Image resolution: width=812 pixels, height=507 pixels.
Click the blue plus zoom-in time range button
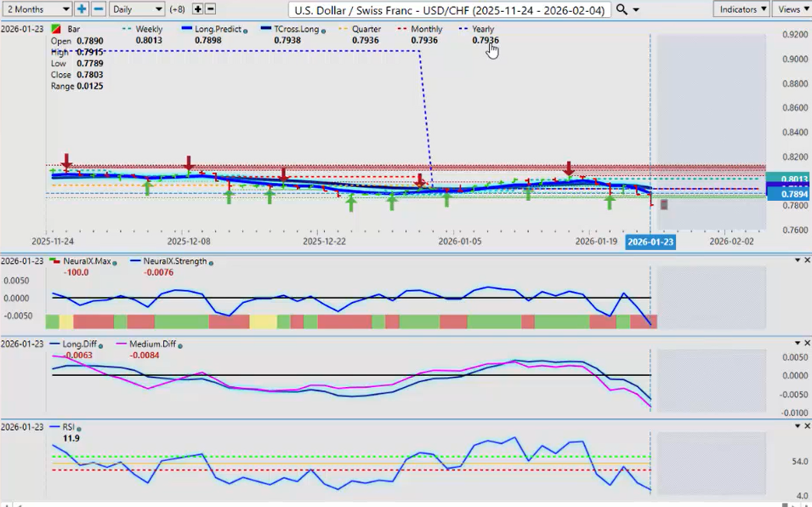click(x=82, y=9)
